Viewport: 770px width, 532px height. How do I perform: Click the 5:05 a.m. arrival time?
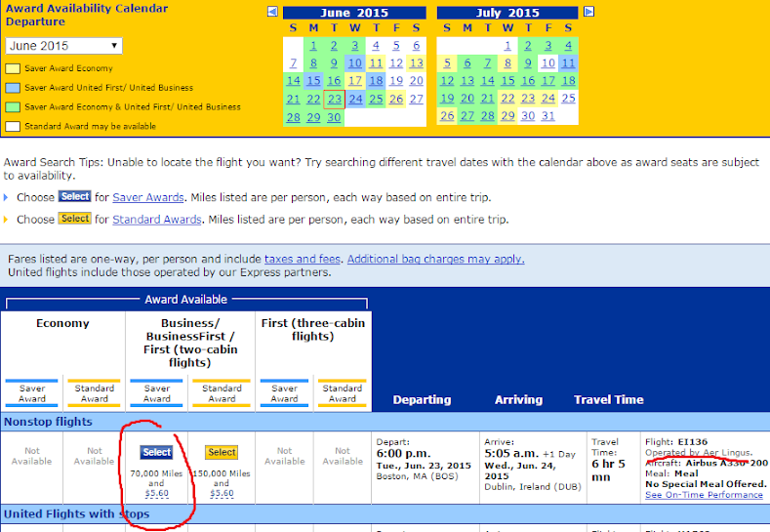click(x=511, y=453)
